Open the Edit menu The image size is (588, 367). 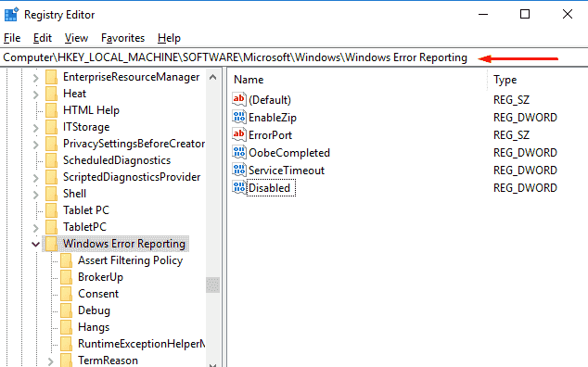coord(43,38)
